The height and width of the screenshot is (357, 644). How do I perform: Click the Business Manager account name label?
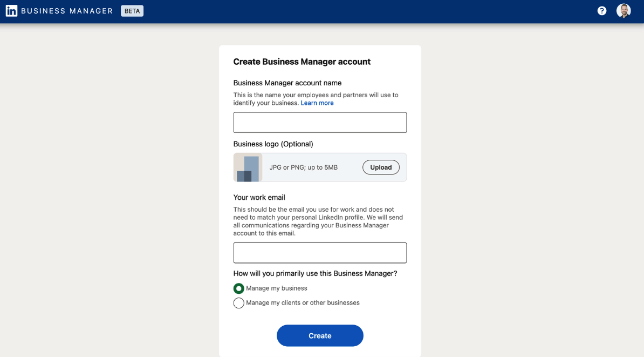287,83
